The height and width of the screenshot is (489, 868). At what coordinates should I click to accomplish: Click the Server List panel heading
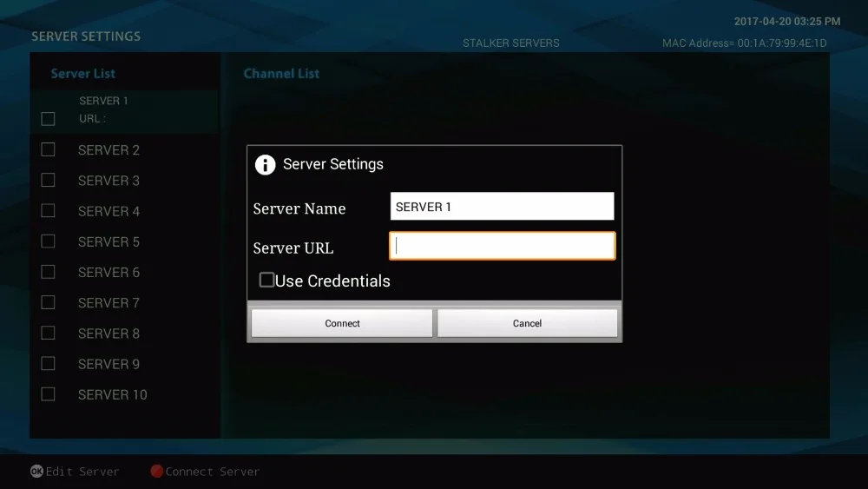[x=83, y=74]
